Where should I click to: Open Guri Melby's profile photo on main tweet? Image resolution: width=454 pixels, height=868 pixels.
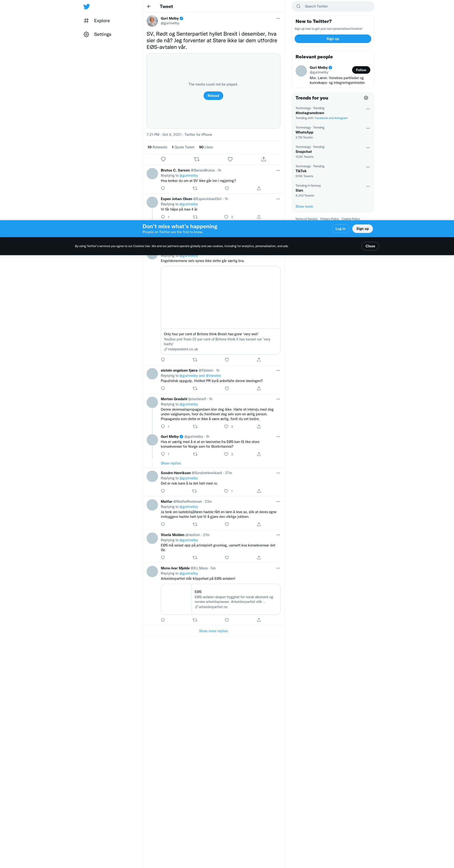[152, 21]
